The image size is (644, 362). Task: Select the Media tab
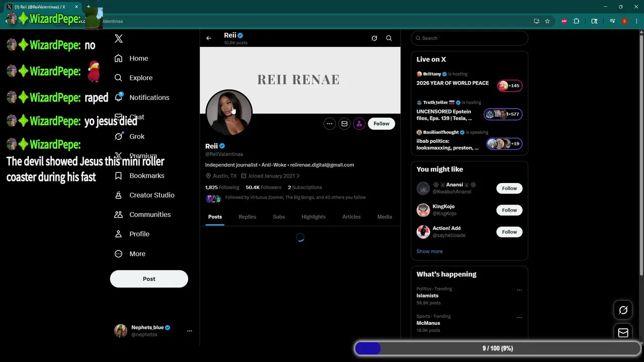click(384, 217)
